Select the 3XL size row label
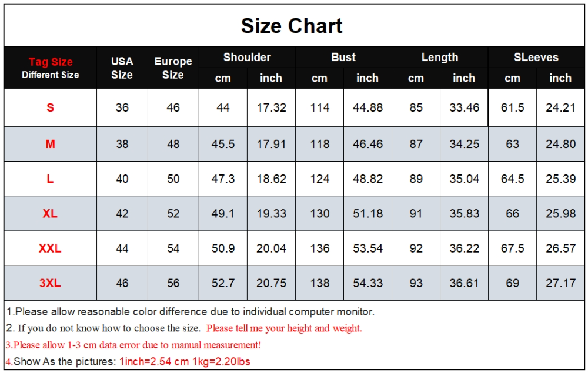Viewport: 588px width, 373px height. click(50, 283)
